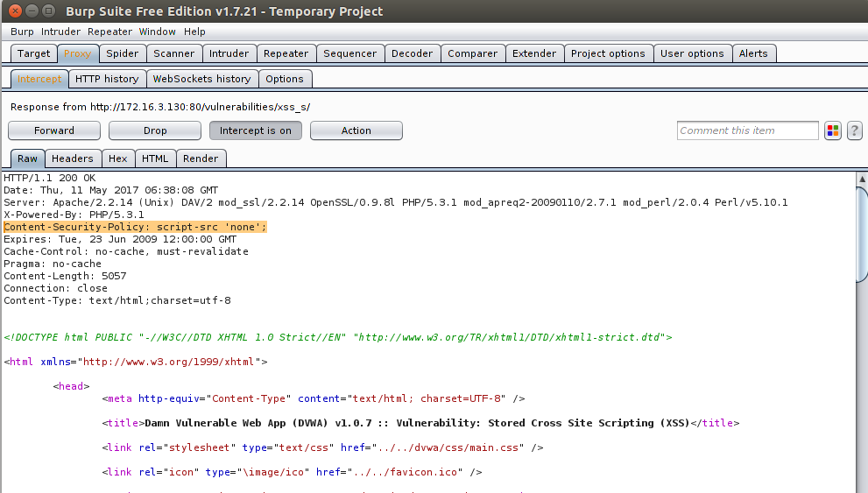Viewport: 868px width, 493px height.
Task: Switch to the Headers view tab
Action: (x=73, y=158)
